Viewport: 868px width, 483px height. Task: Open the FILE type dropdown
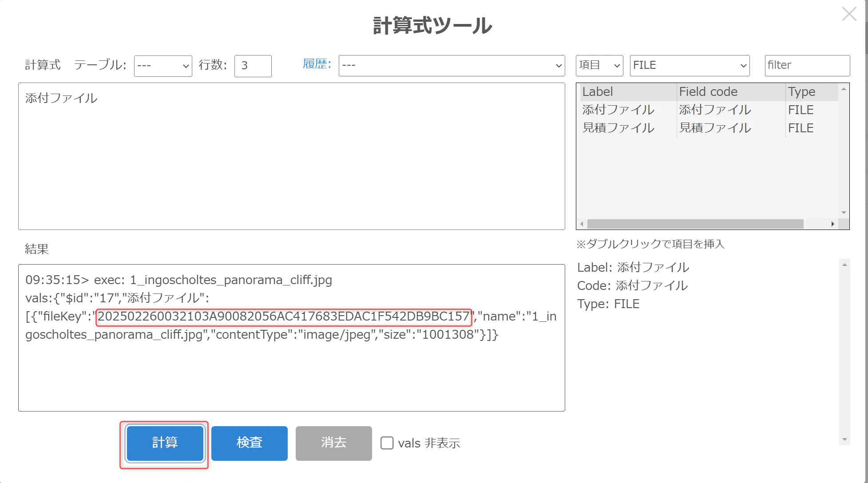tap(690, 66)
